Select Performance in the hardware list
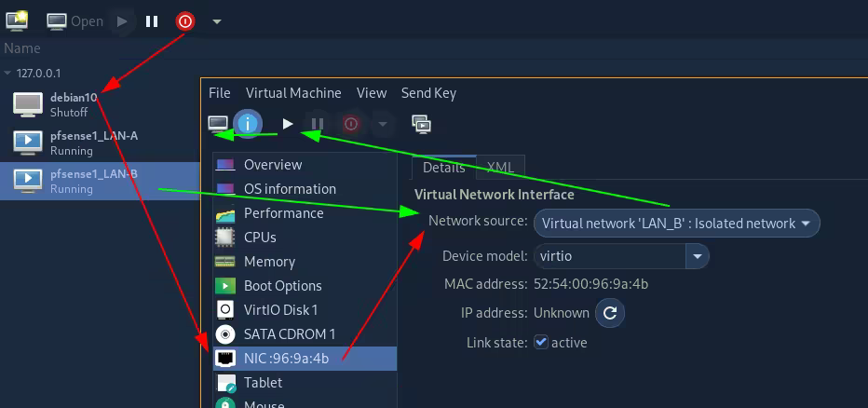The height and width of the screenshot is (408, 868). (x=305, y=213)
